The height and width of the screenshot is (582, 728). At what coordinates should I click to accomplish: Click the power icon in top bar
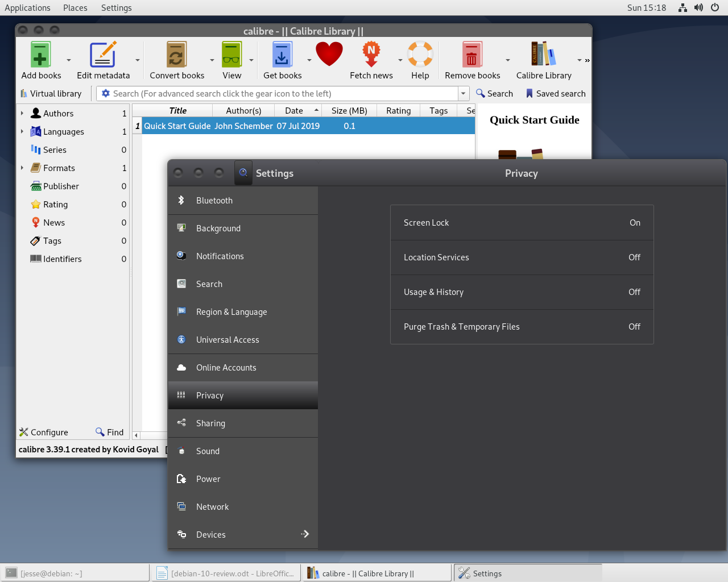click(x=715, y=7)
